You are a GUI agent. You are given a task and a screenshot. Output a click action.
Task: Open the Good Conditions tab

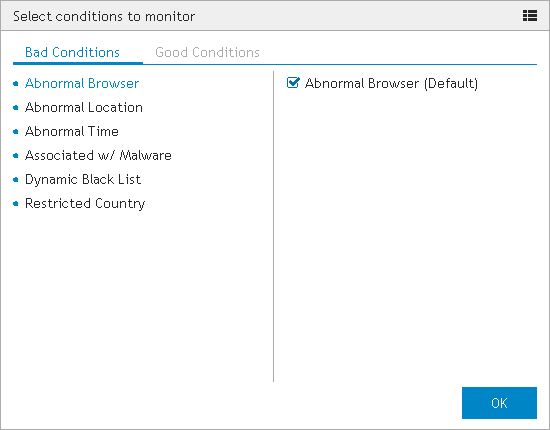coord(207,52)
